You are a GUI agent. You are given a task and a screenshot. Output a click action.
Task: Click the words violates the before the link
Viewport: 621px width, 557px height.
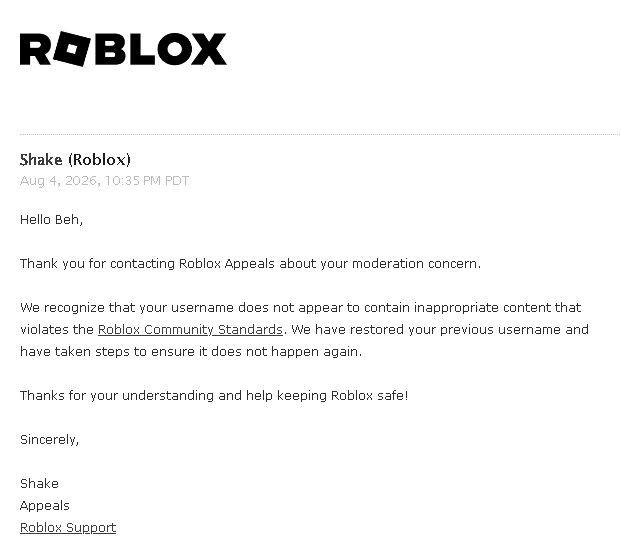[x=57, y=330]
